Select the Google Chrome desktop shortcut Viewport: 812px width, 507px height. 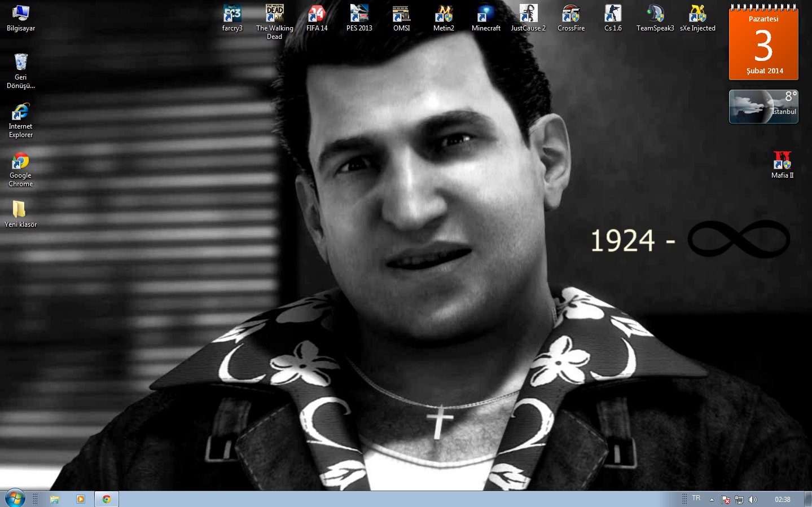[21, 169]
